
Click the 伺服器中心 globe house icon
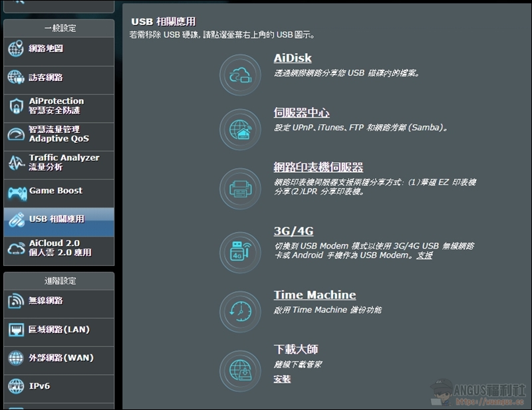[x=240, y=130]
